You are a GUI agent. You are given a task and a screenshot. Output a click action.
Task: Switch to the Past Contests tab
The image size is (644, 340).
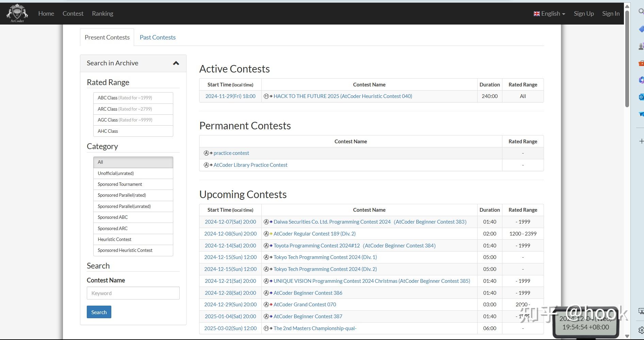tap(158, 37)
